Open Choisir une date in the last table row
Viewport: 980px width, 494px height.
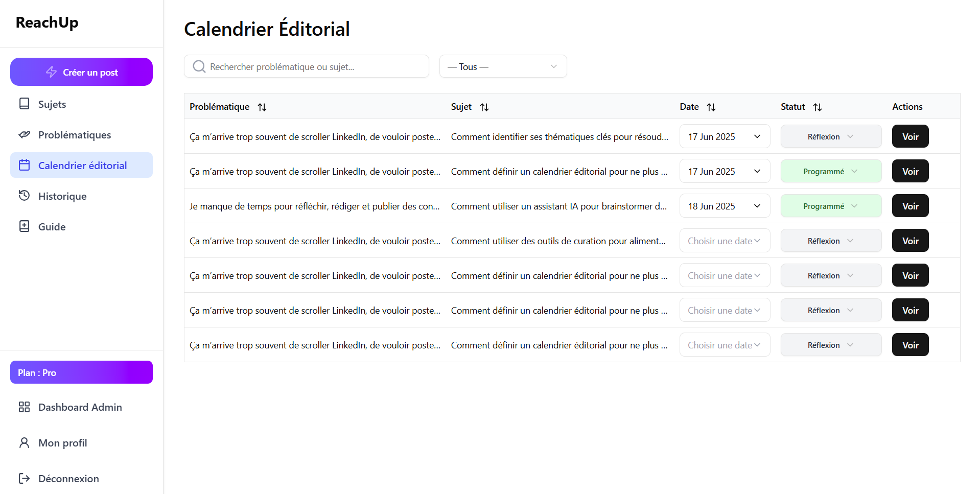click(725, 345)
